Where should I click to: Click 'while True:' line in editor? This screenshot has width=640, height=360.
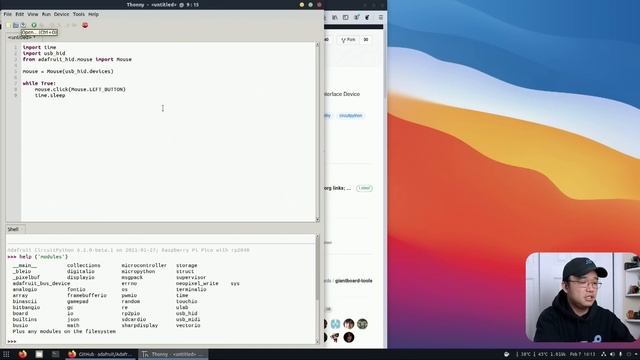coord(39,83)
